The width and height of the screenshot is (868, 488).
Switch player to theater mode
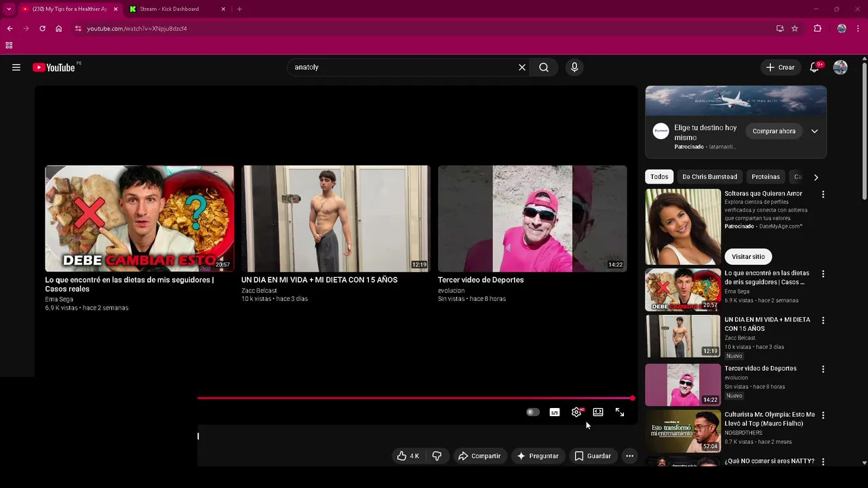[598, 412]
